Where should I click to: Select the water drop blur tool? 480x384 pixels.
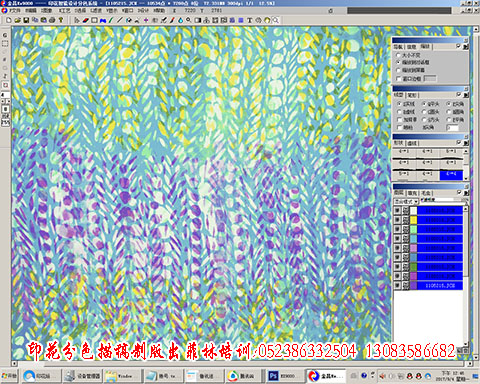180,20
